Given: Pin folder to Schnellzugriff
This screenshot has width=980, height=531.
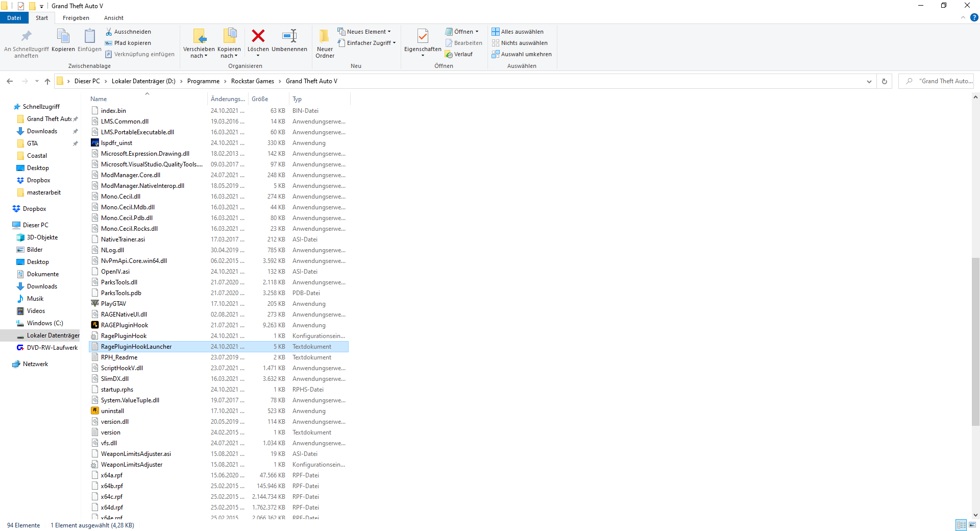Looking at the screenshot, I should tap(26, 43).
